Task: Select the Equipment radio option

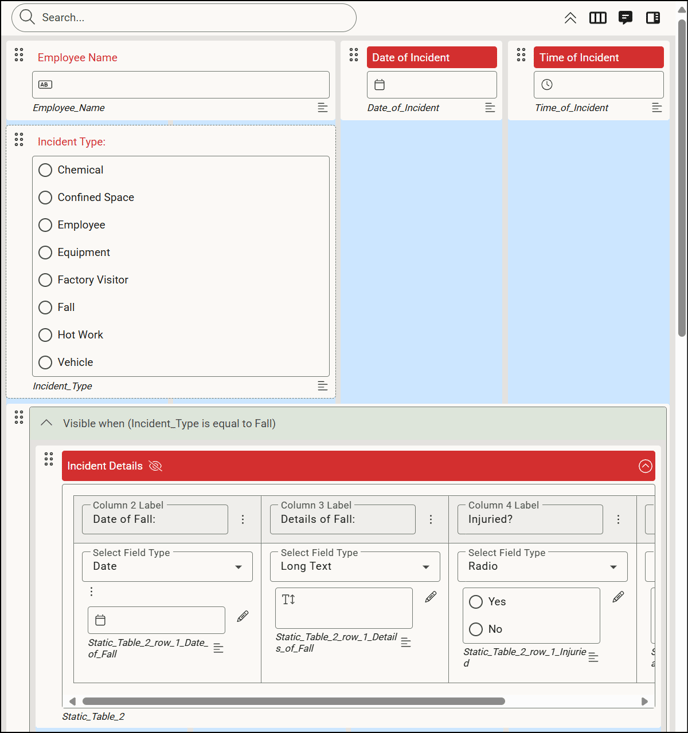Action: click(x=45, y=252)
